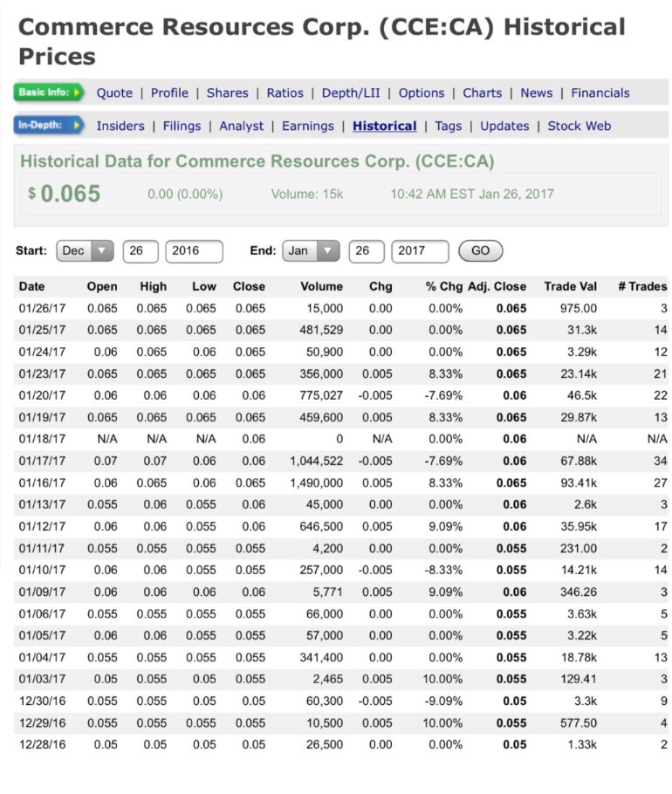Image resolution: width=672 pixels, height=794 pixels.
Task: View the Charts page
Action: [483, 92]
